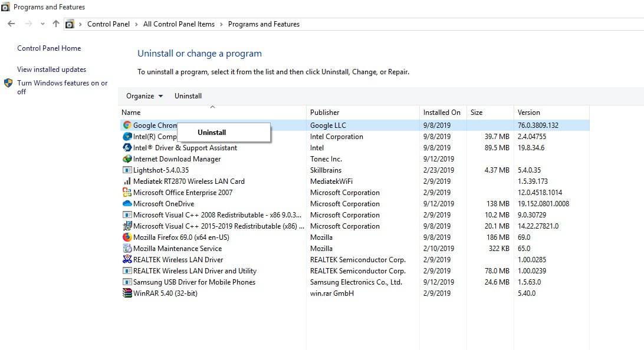Click the Mozilla Firefox icon in the list

(x=127, y=237)
